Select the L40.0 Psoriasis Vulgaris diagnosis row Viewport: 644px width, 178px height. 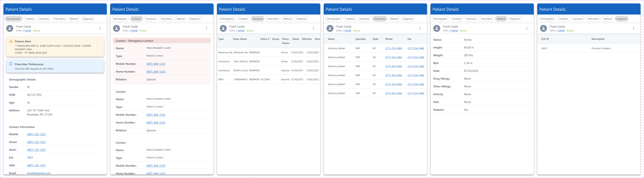589,48
